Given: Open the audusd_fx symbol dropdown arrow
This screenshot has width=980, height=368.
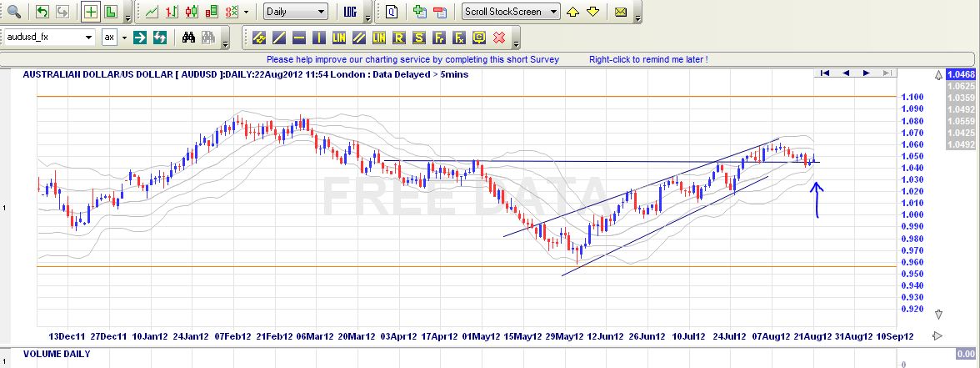Looking at the screenshot, I should pyautogui.click(x=88, y=37).
